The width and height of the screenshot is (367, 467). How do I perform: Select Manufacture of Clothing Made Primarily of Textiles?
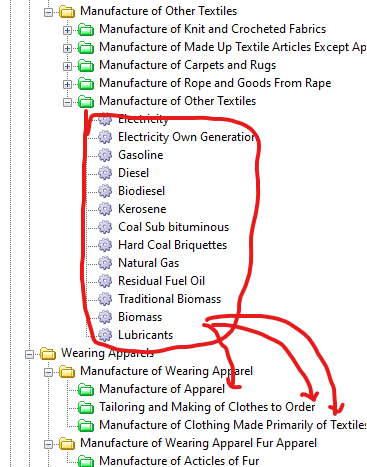(233, 425)
